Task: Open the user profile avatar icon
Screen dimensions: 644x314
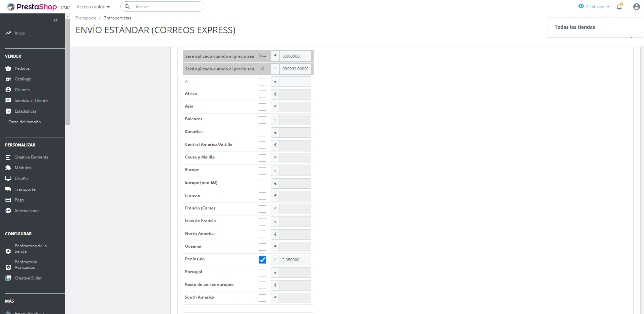Action: click(x=636, y=7)
